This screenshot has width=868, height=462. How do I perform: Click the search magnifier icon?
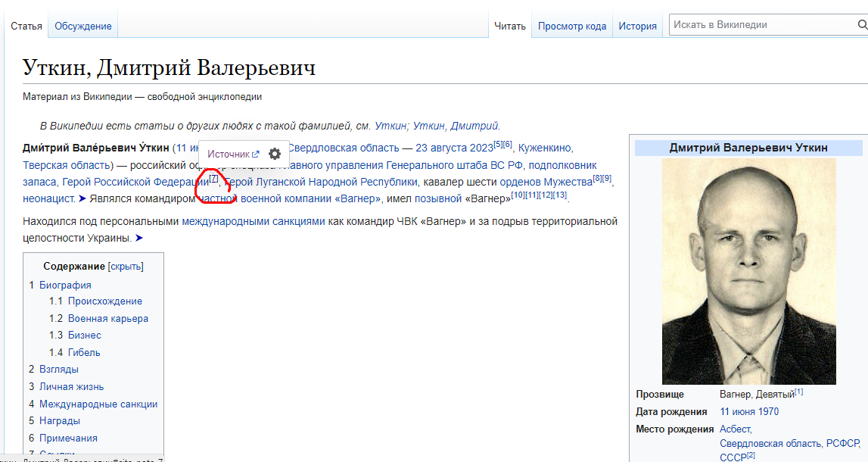(862, 25)
